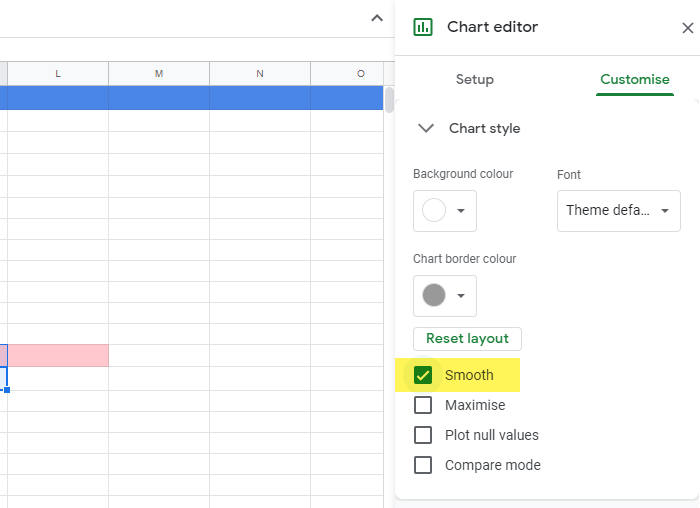Enable Compare mode checkbox
Screen dimensions: 700x508
coord(423,465)
